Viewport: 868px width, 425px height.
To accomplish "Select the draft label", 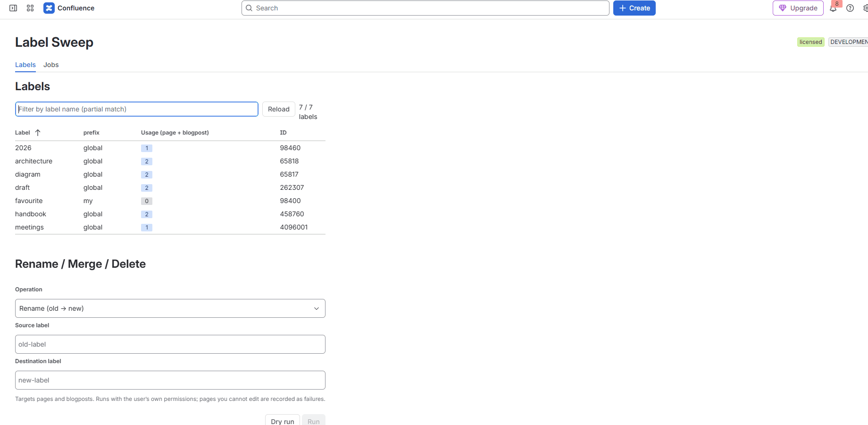I will tap(23, 187).
